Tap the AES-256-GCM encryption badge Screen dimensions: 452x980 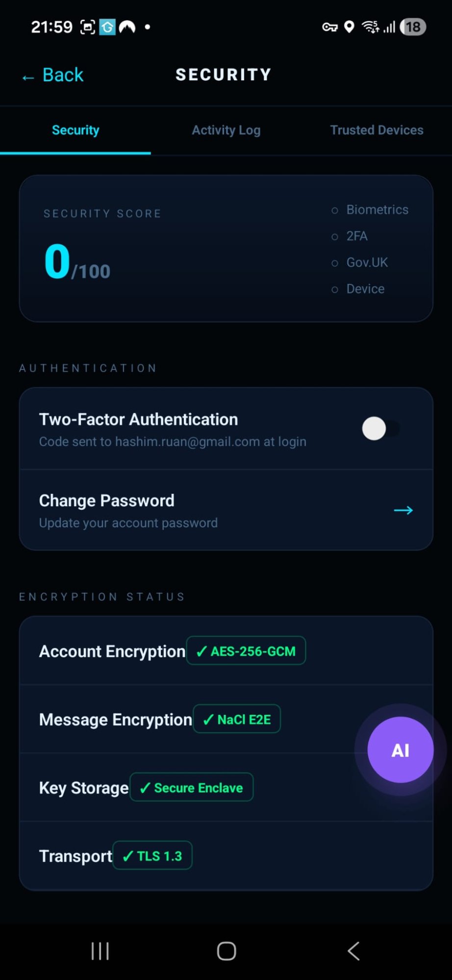[246, 651]
